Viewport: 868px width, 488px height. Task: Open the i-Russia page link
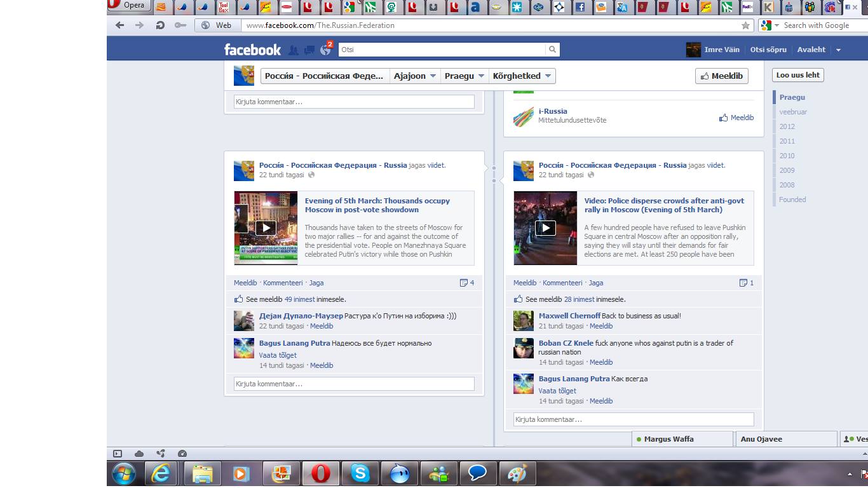[553, 111]
